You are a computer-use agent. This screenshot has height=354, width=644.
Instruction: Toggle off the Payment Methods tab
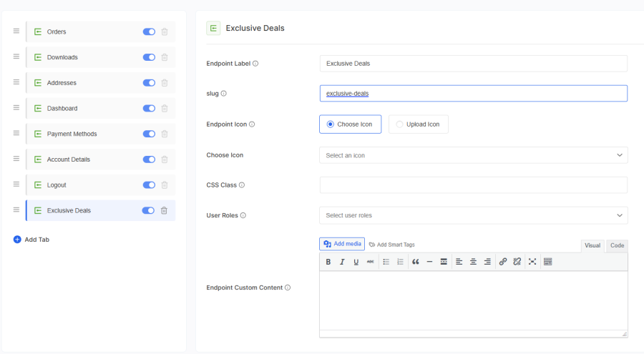149,134
